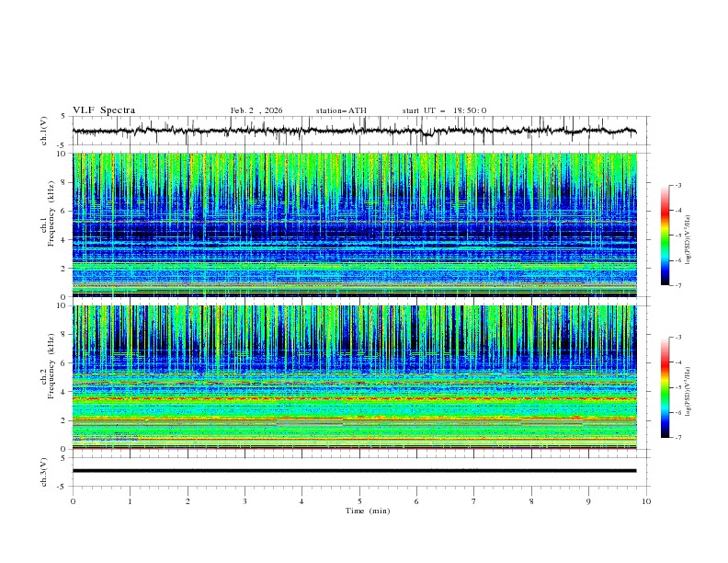
Task: Select the Feb. 2, 2026 date label
Action: point(256,110)
